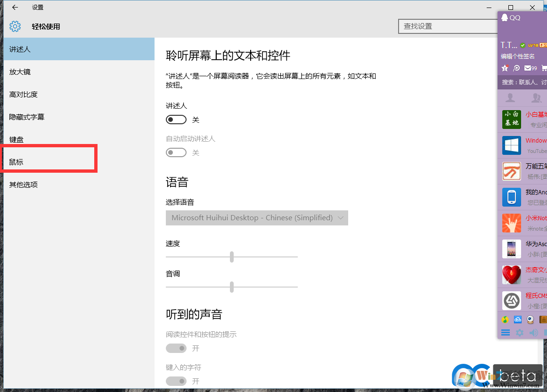Click QQ speaker sound icon

point(533,333)
